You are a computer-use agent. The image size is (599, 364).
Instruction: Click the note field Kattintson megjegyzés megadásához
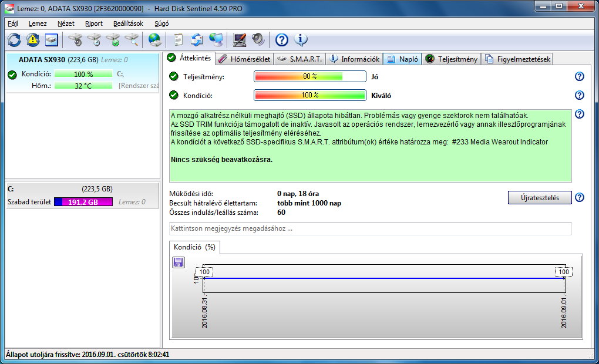371,228
